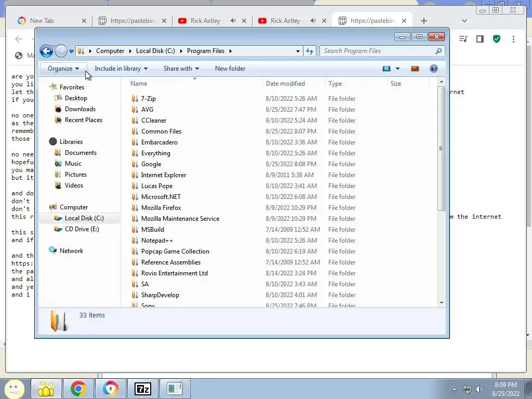Mute the first Rick Astley tab
This screenshot has height=399, width=532.
click(x=233, y=21)
